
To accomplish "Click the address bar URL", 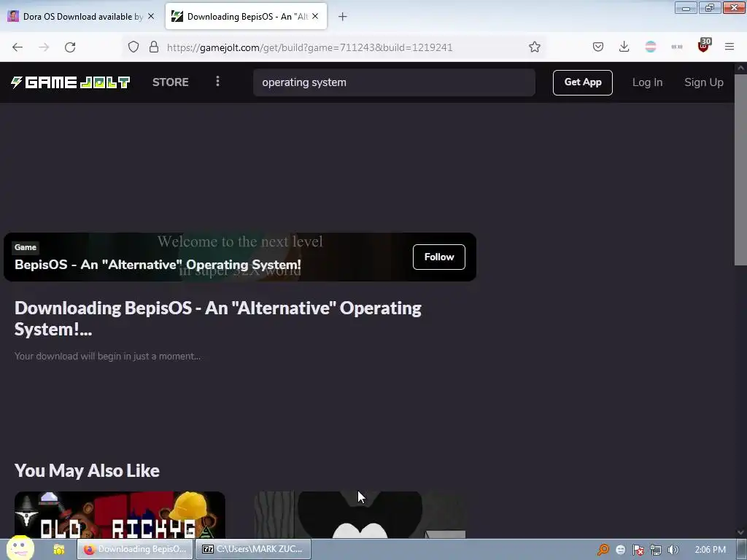I will 309,47.
